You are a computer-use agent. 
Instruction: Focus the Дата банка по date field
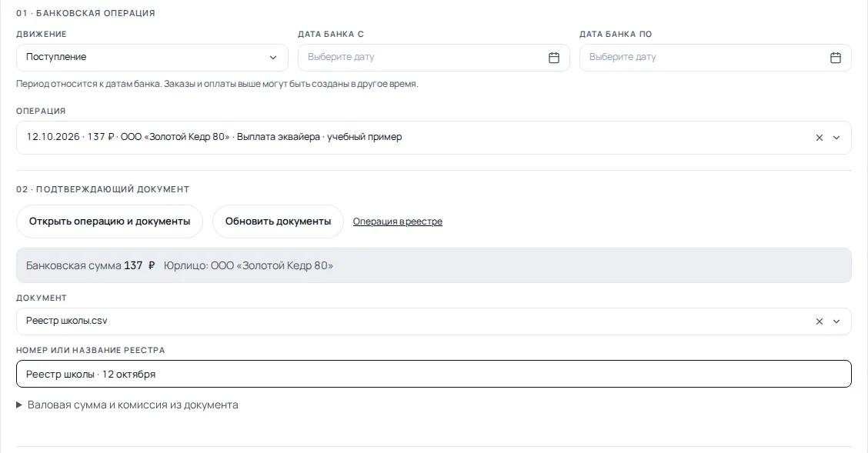coord(715,58)
